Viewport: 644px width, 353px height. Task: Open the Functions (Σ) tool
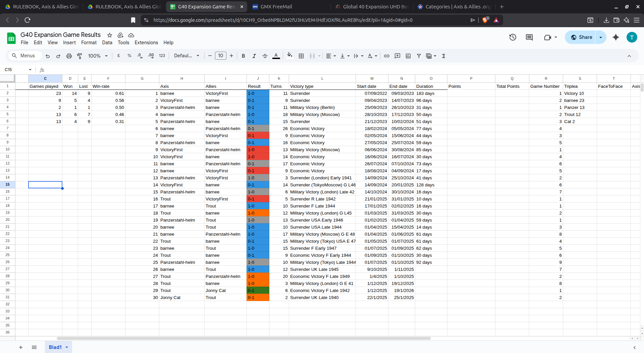(x=443, y=56)
